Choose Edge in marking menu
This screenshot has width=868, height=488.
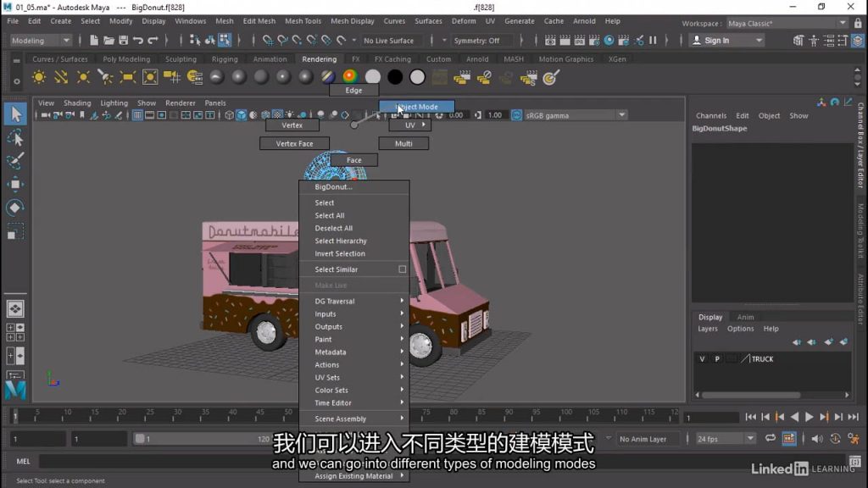(x=353, y=90)
